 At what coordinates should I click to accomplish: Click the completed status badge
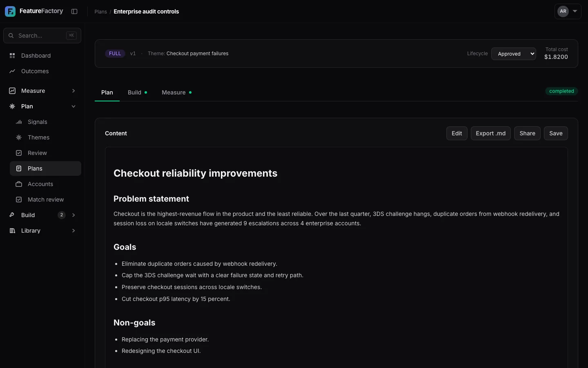point(561,91)
